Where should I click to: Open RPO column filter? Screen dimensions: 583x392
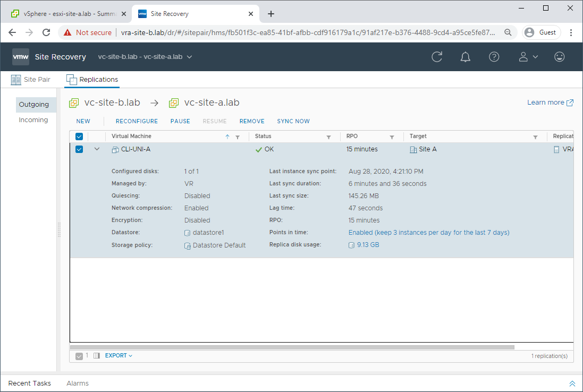[x=392, y=137]
